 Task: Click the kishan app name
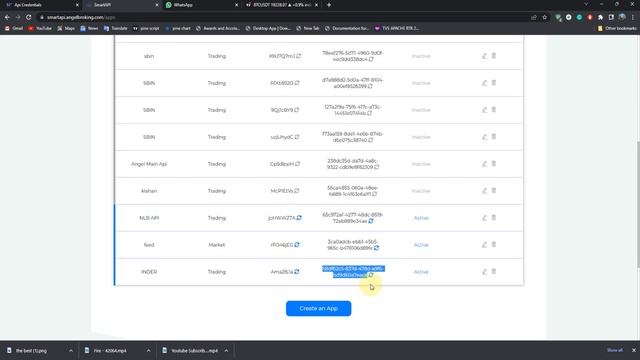pos(149,191)
